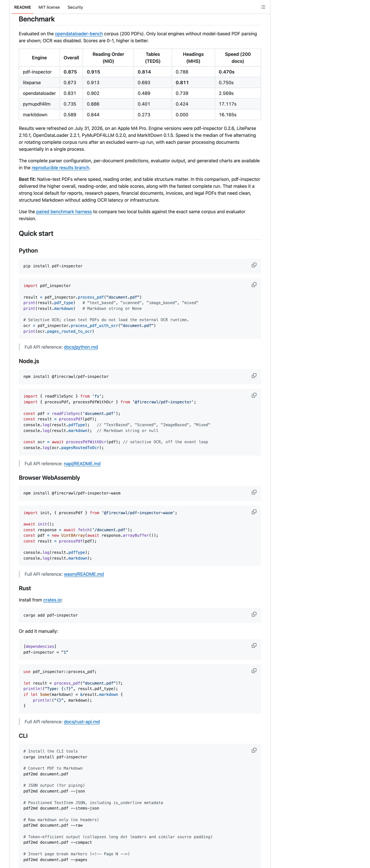Copy the Python import pdf_inspector code block
The image size is (370, 868).
[254, 285]
